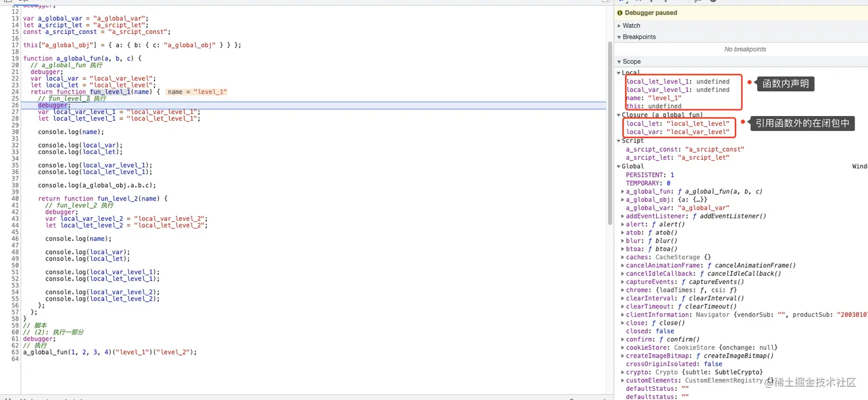868x400 pixels.
Task: Click line number 19 in gutter
Action: coord(15,59)
